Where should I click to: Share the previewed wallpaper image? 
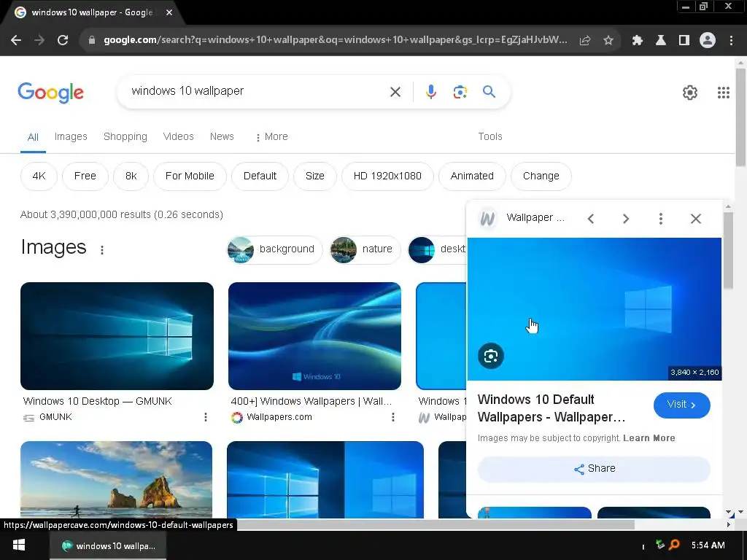tap(594, 469)
